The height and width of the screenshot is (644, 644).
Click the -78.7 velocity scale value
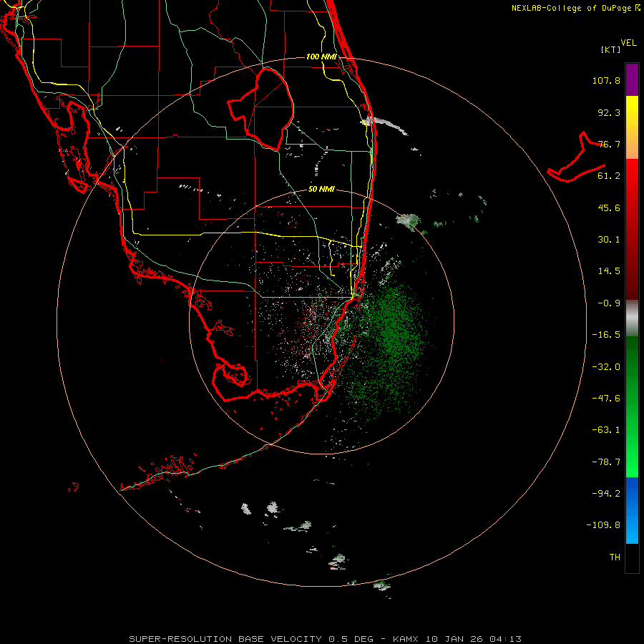tap(606, 462)
